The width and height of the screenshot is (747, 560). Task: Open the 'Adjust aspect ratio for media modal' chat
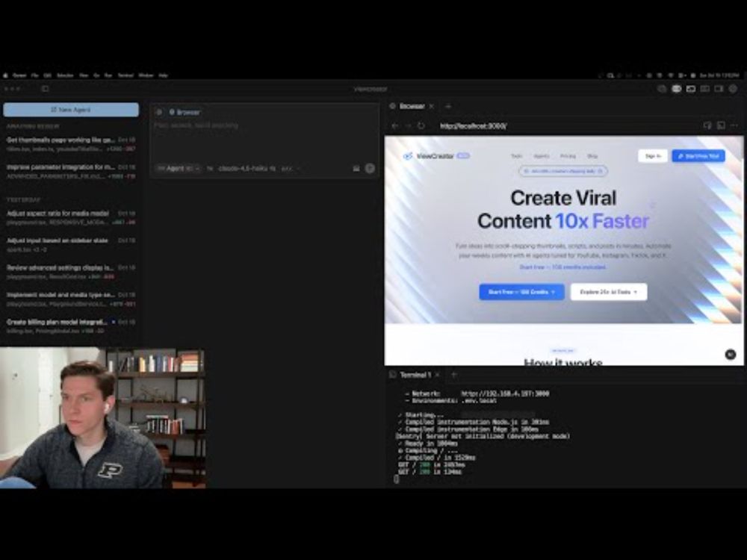coord(71,217)
